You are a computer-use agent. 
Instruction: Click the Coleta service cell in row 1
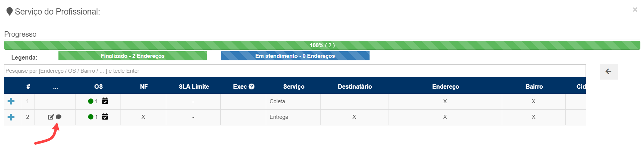277,101
